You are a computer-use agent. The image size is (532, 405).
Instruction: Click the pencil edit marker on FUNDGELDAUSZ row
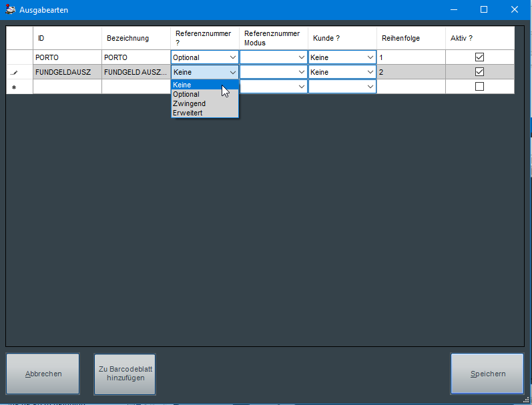point(14,72)
